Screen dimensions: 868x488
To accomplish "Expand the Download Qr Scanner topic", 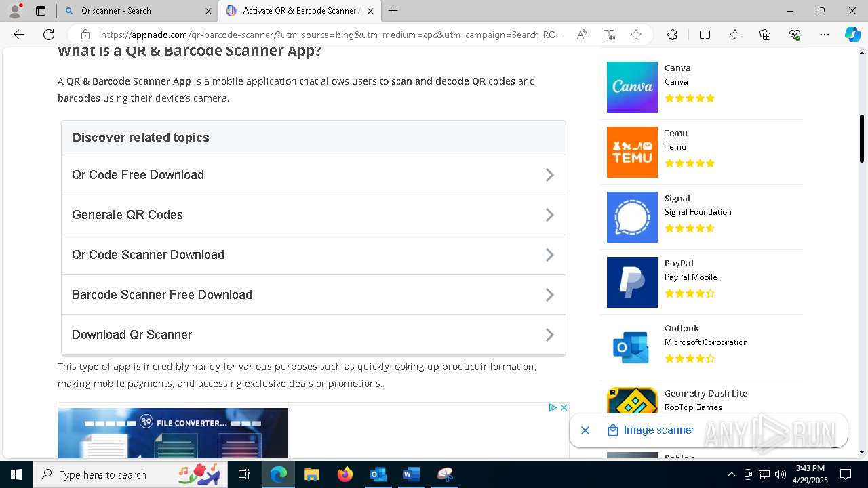I will click(313, 335).
